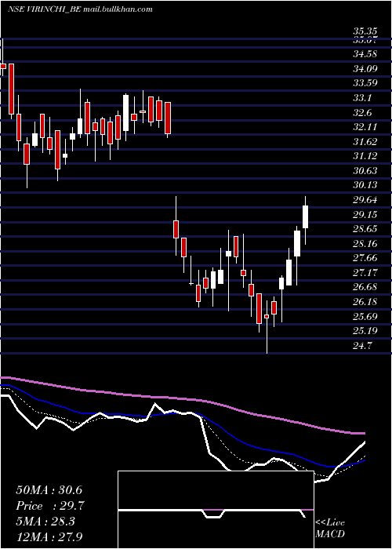Click the 27.17 price level label
Image resolution: width=392 pixels, height=549 pixels.
pos(365,272)
